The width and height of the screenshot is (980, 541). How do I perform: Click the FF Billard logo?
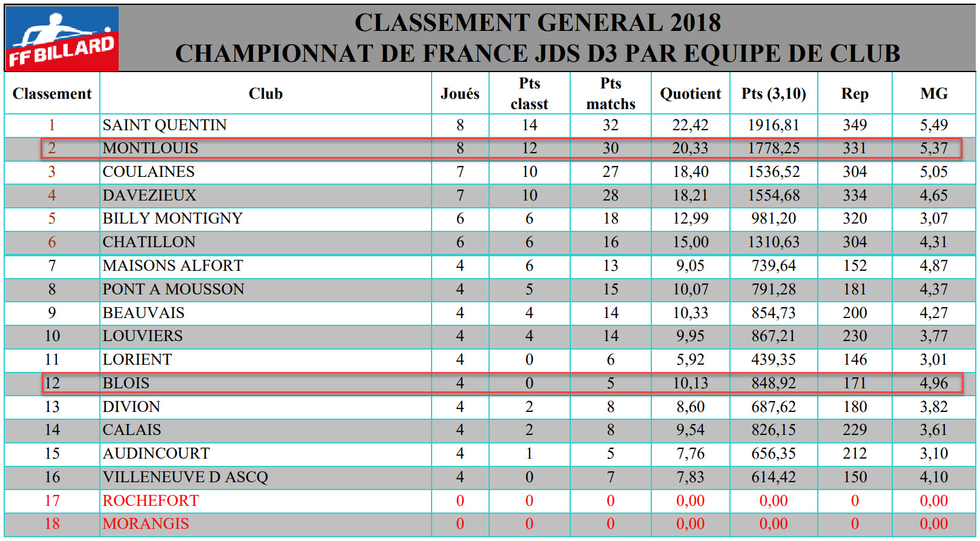62,39
